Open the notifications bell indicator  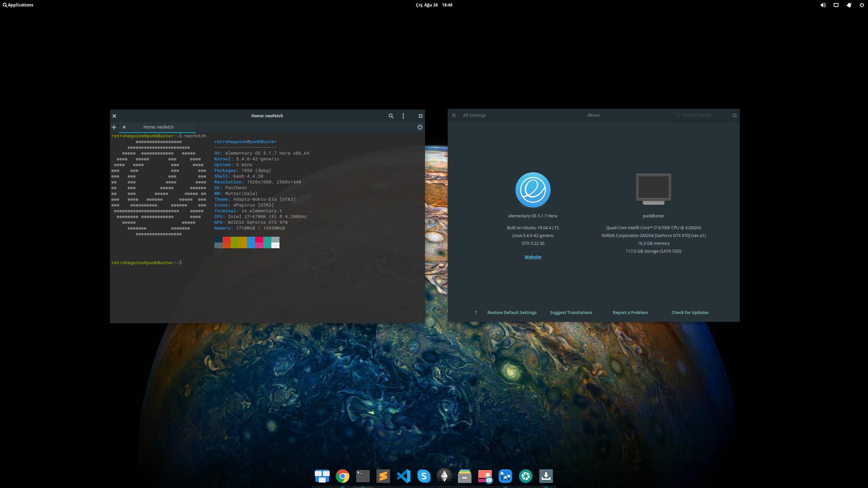point(849,5)
